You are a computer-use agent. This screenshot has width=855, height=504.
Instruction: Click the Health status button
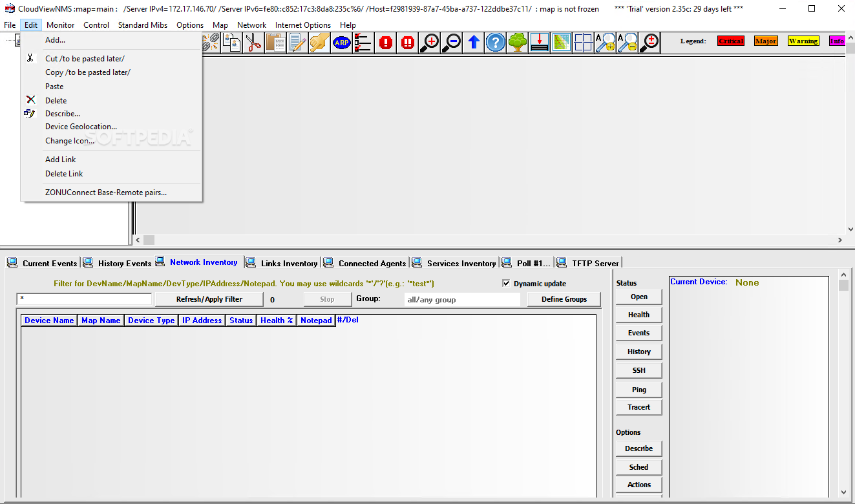(x=639, y=315)
